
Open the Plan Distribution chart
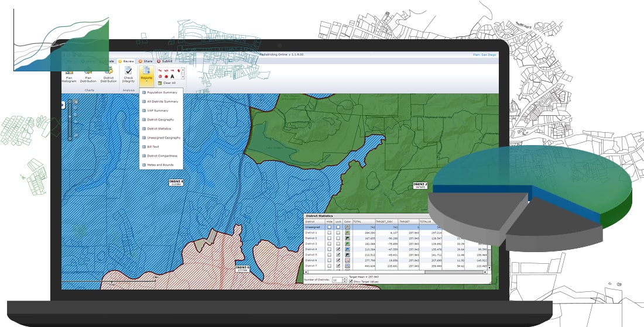point(88,75)
